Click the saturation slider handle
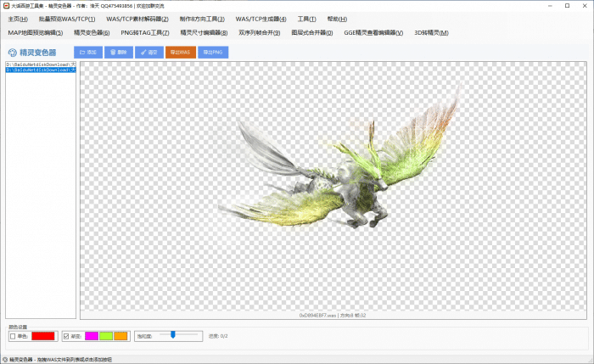Image resolution: width=594 pixels, height=364 pixels. tap(173, 335)
